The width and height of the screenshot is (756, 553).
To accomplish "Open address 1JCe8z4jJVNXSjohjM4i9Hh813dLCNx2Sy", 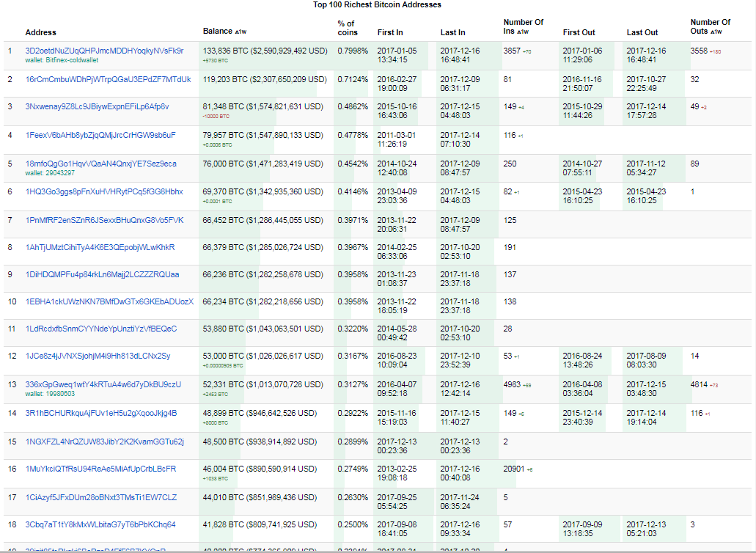I will coord(98,356).
